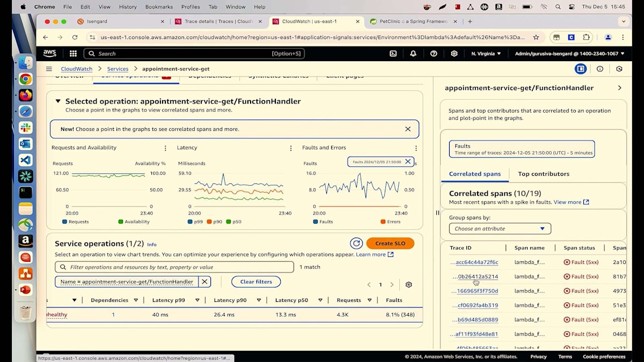The width and height of the screenshot is (644, 362).
Task: Open Service operations table preferences gear
Action: [x=408, y=285]
